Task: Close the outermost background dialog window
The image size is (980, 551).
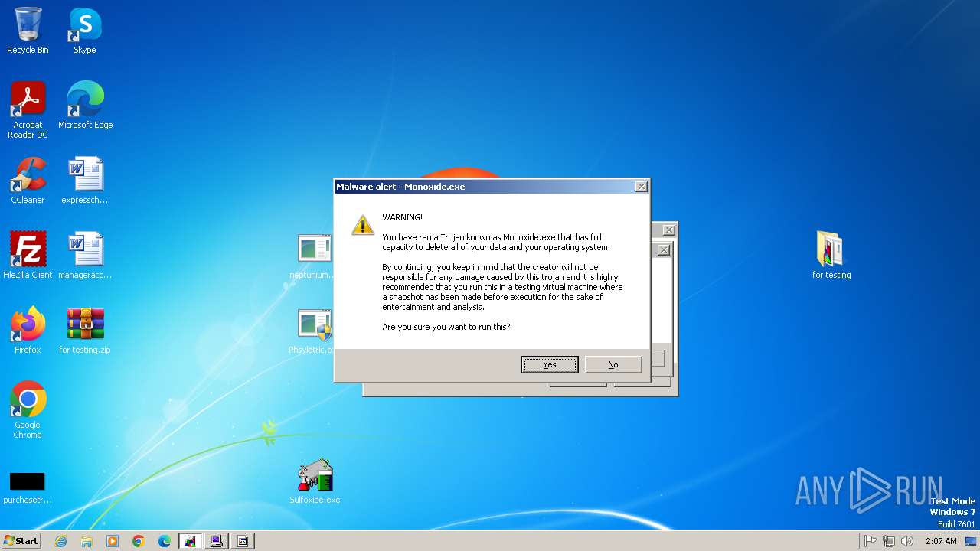Action: (669, 230)
